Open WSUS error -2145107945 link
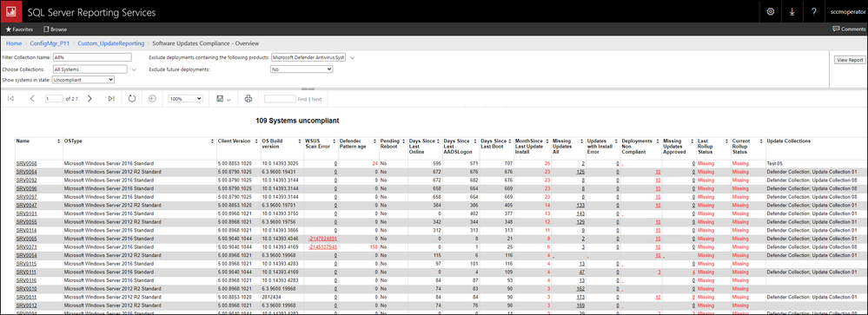868x315 pixels. click(322, 247)
